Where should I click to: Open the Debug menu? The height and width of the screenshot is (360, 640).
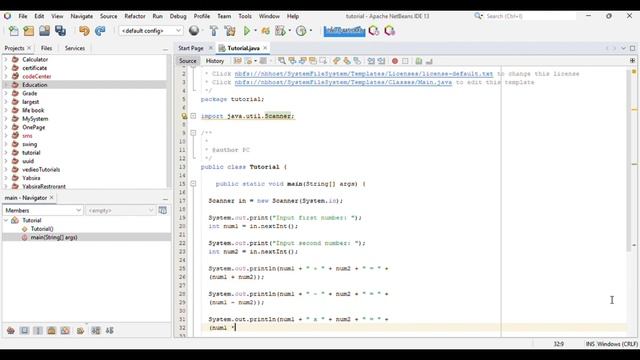(x=178, y=16)
